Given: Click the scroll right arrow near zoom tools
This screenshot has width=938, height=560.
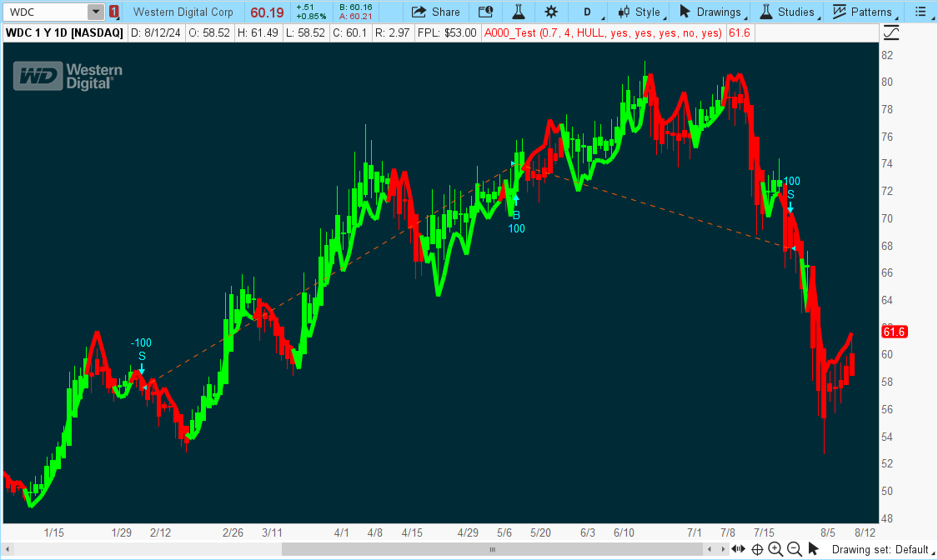Looking at the screenshot, I should (x=723, y=549).
